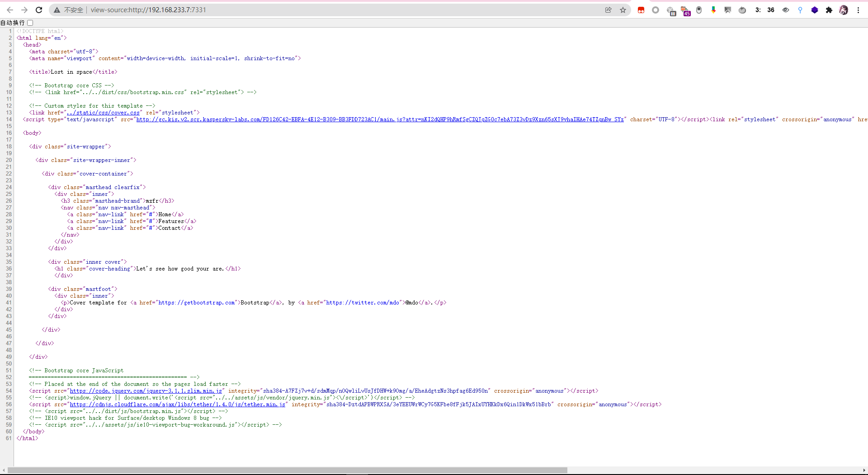Click the 'Contact' nav-link text
The width and height of the screenshot is (868, 475).
pos(170,228)
